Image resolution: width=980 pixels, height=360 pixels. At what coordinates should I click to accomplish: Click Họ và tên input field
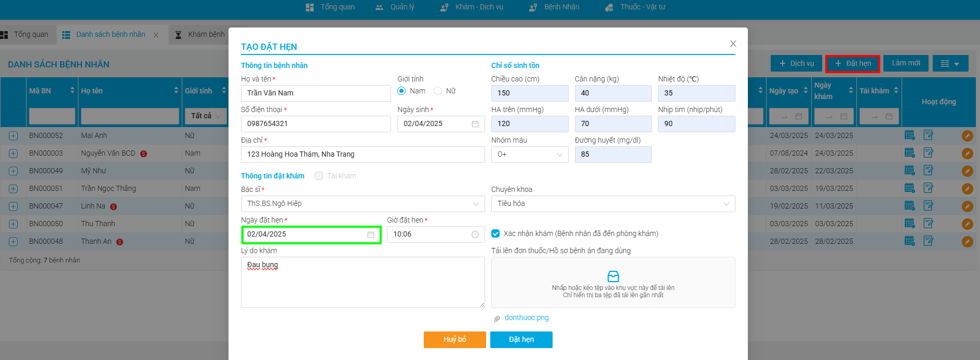316,93
